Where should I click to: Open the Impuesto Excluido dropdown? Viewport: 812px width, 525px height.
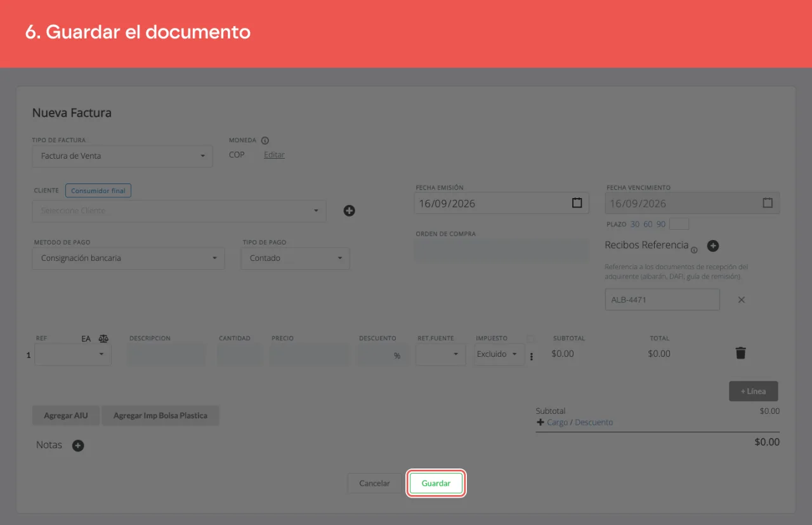coord(499,354)
